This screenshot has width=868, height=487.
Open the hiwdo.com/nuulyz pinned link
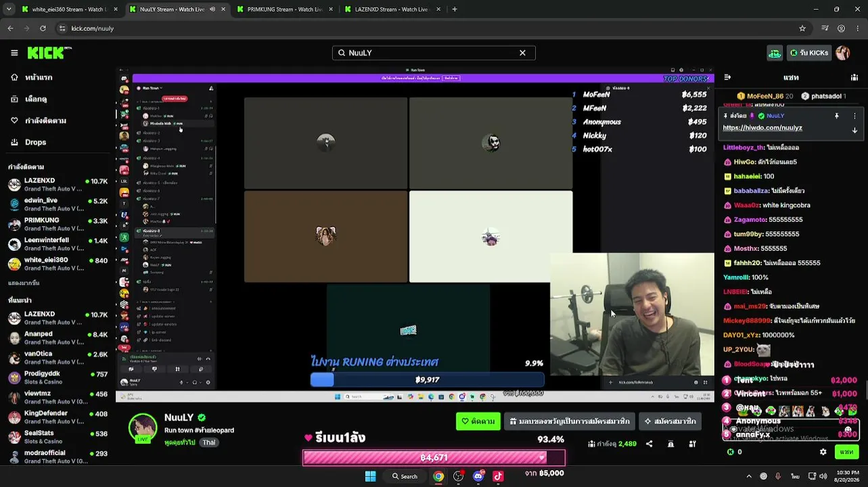tap(762, 128)
